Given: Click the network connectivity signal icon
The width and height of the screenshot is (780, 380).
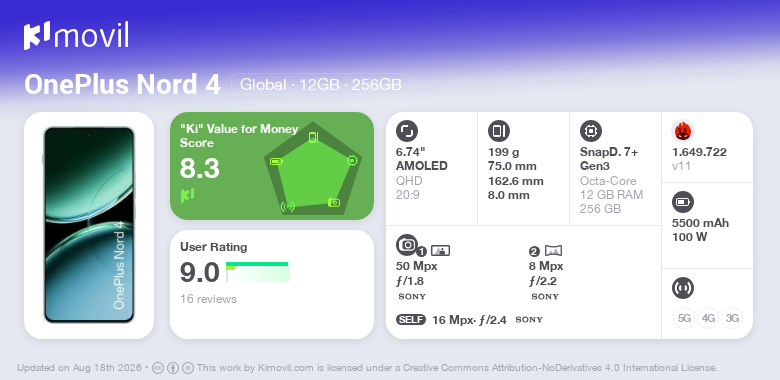Looking at the screenshot, I should point(683,288).
